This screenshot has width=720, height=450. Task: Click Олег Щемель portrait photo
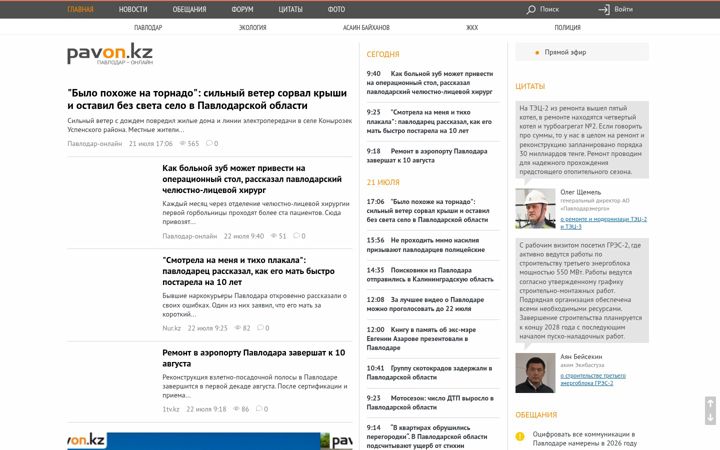[535, 208]
